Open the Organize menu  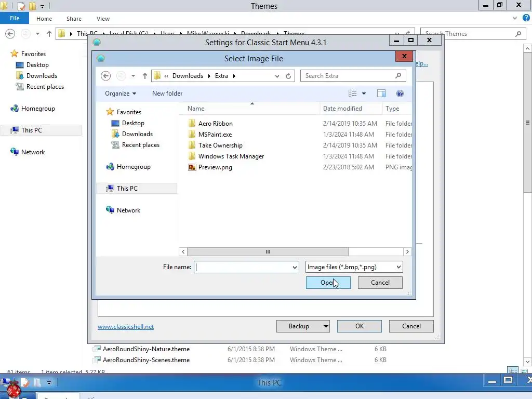tap(121, 94)
